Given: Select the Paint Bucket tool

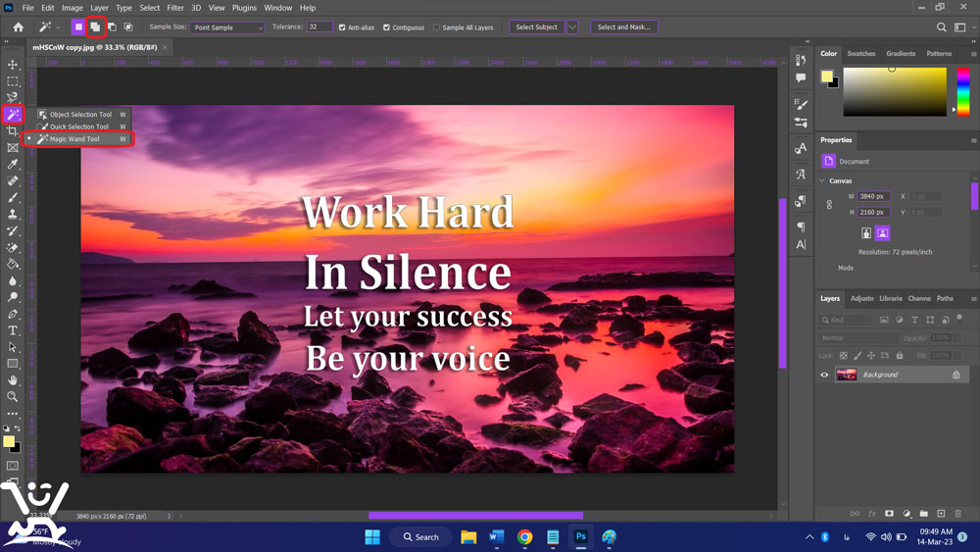Looking at the screenshot, I should (x=13, y=264).
